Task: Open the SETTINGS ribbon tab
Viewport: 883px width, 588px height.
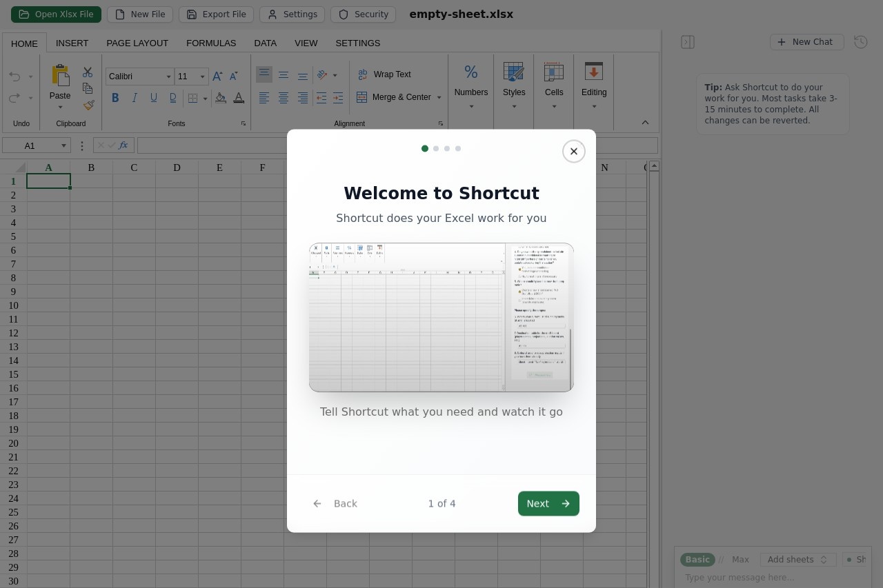Action: coord(357,43)
